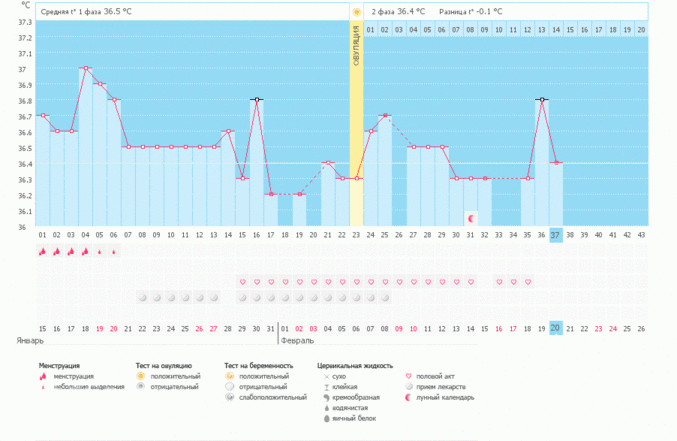Select the 37.0 temperature point on day 04
The image size is (677, 441).
tap(85, 68)
